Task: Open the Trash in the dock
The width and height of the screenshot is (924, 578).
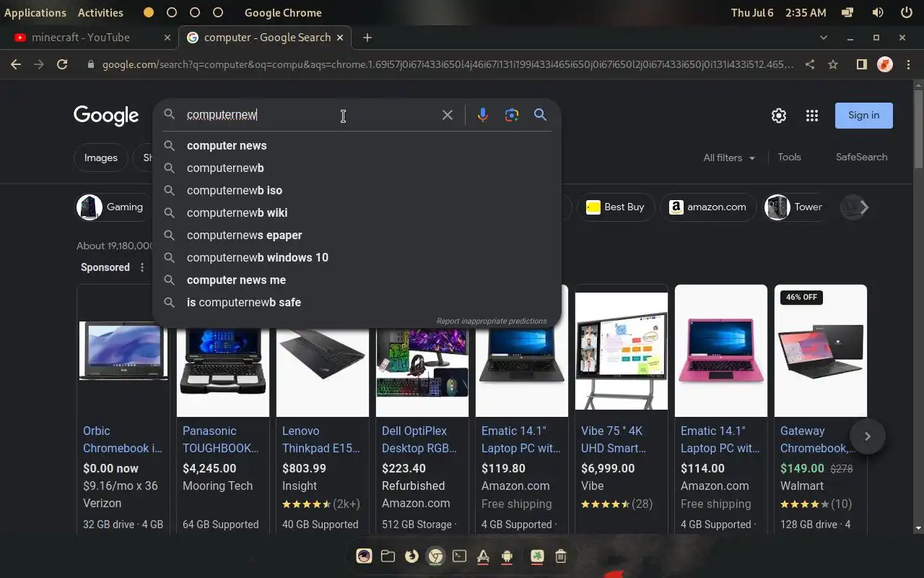Action: (x=561, y=556)
